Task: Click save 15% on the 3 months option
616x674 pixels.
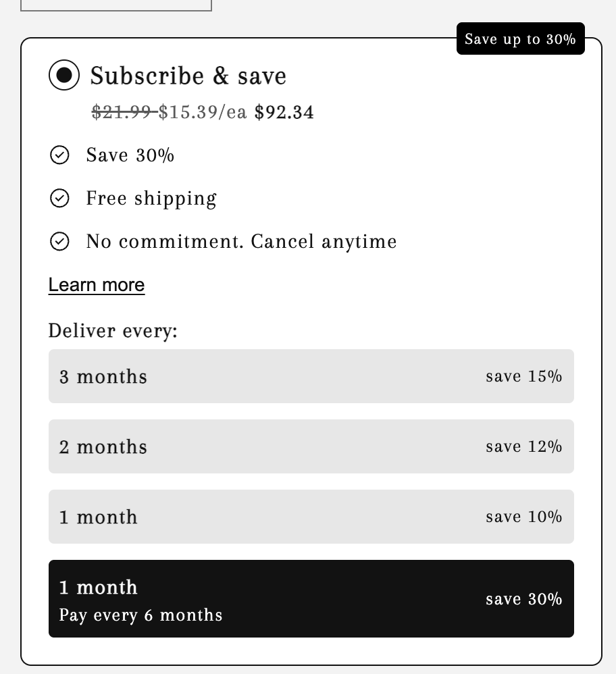Action: 523,376
